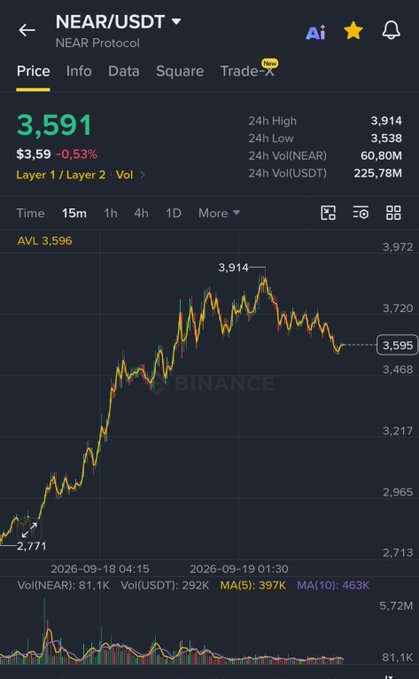Screen dimensions: 419x679
Task: Open chart indicator settings icon
Action: point(361,213)
